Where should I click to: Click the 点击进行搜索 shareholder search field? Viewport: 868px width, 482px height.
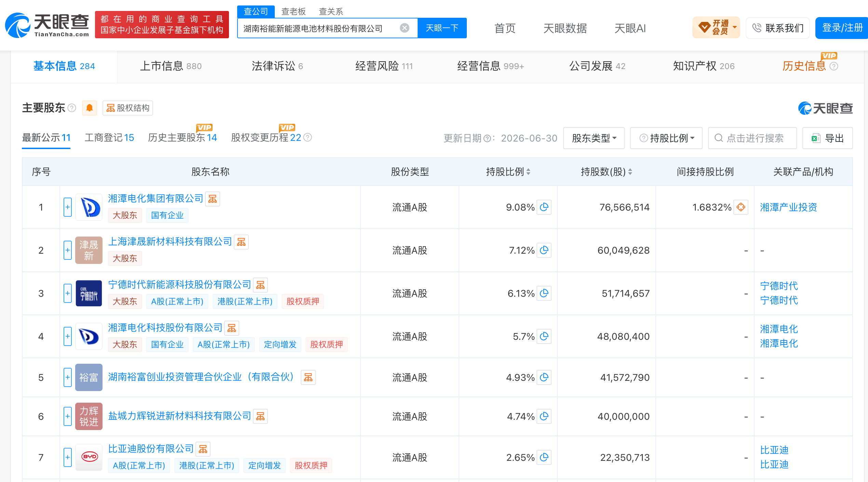[x=752, y=138]
